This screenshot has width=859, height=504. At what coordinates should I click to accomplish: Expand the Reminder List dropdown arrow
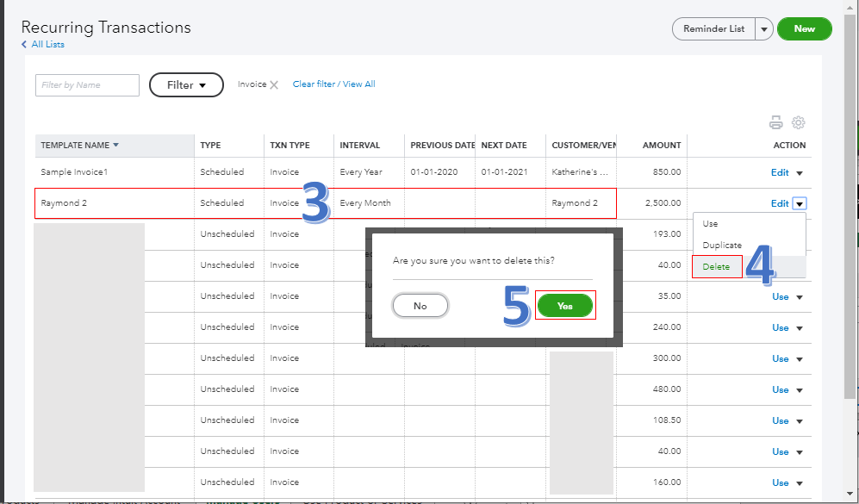point(763,29)
